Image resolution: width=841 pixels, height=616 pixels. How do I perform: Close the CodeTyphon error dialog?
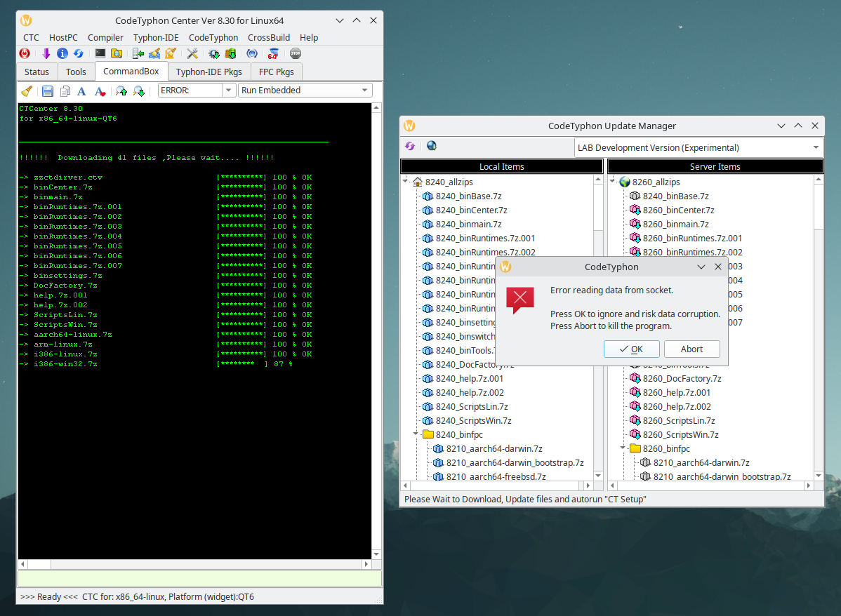coord(718,267)
